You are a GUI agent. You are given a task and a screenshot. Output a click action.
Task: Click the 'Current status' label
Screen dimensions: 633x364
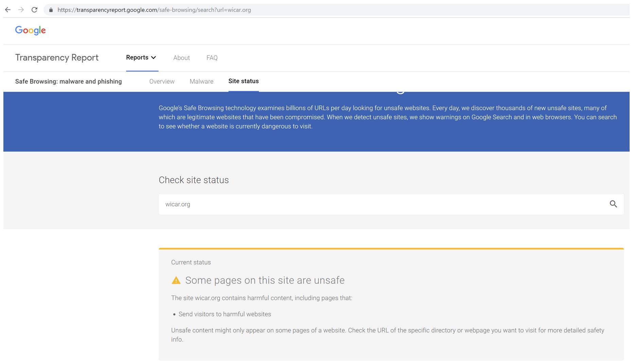coord(191,262)
